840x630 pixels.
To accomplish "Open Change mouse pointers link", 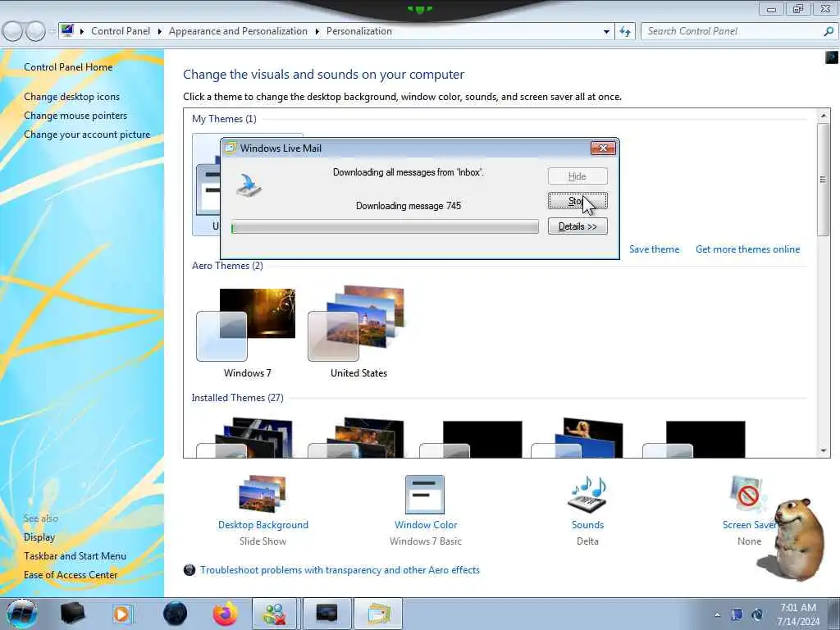I will 75,115.
